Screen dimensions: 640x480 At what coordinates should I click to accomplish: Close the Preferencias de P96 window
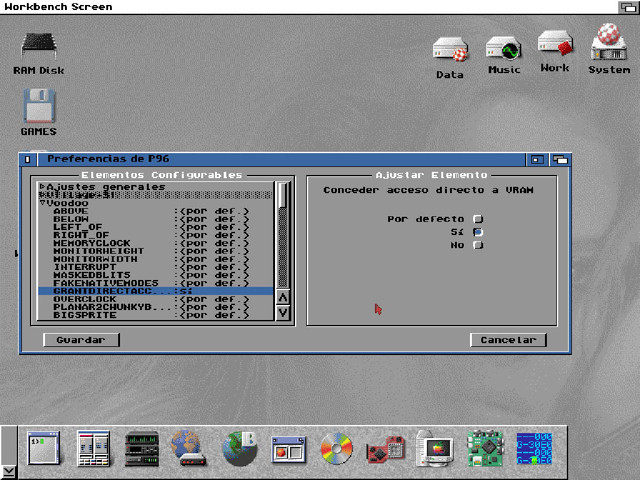[x=28, y=160]
